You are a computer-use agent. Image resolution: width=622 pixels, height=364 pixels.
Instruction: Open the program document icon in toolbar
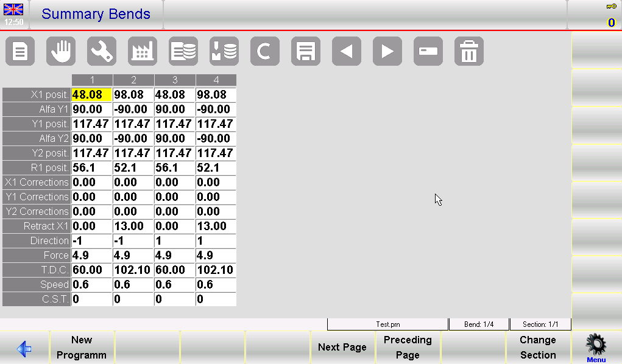(20, 51)
